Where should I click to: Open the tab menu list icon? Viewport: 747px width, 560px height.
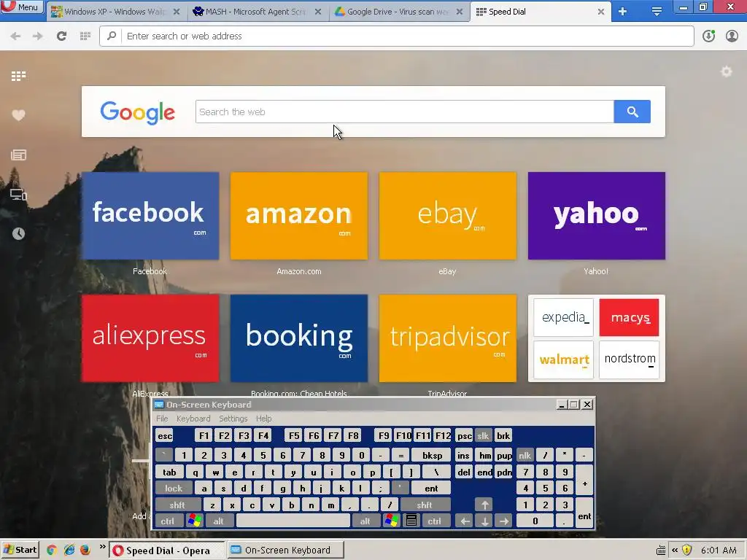tap(657, 12)
